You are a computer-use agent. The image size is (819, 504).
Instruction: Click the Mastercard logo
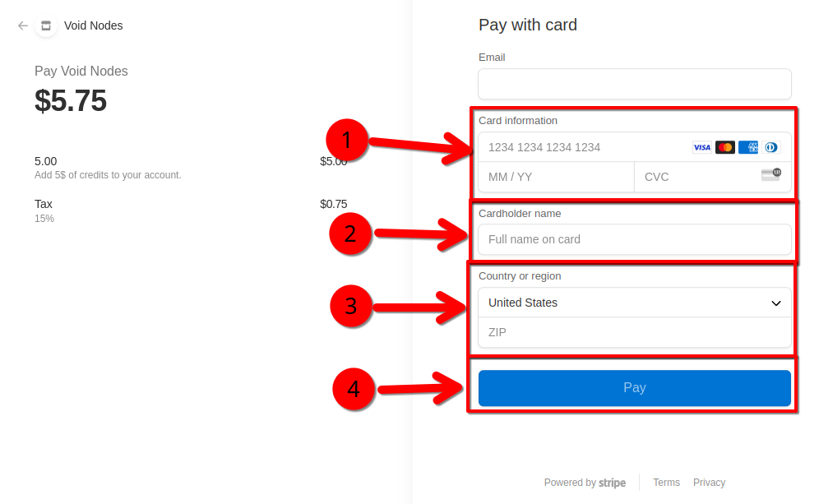[x=724, y=147]
